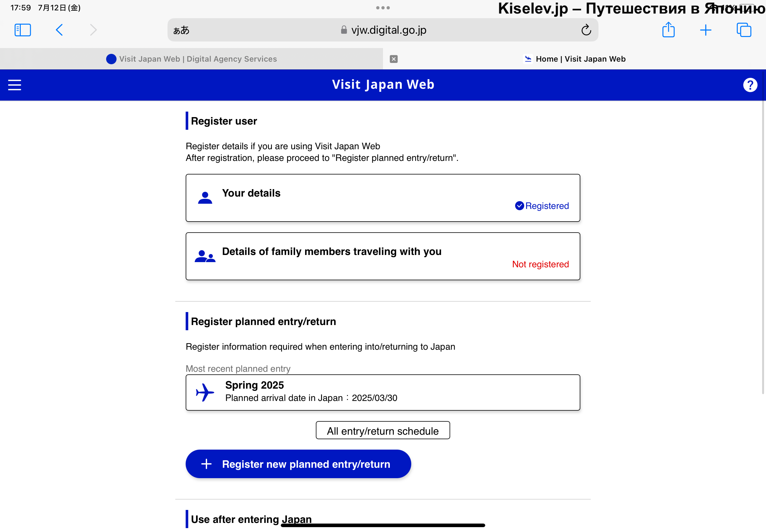Open the ぁあ reader format menu
Image resolution: width=766 pixels, height=532 pixels.
point(181,30)
